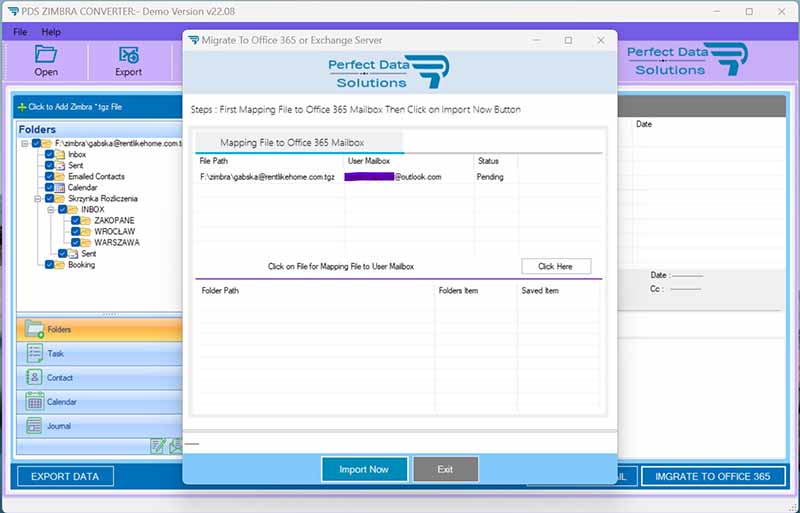Maximize the Migrate To Office 365 dialog
The image size is (800, 513).
point(568,40)
